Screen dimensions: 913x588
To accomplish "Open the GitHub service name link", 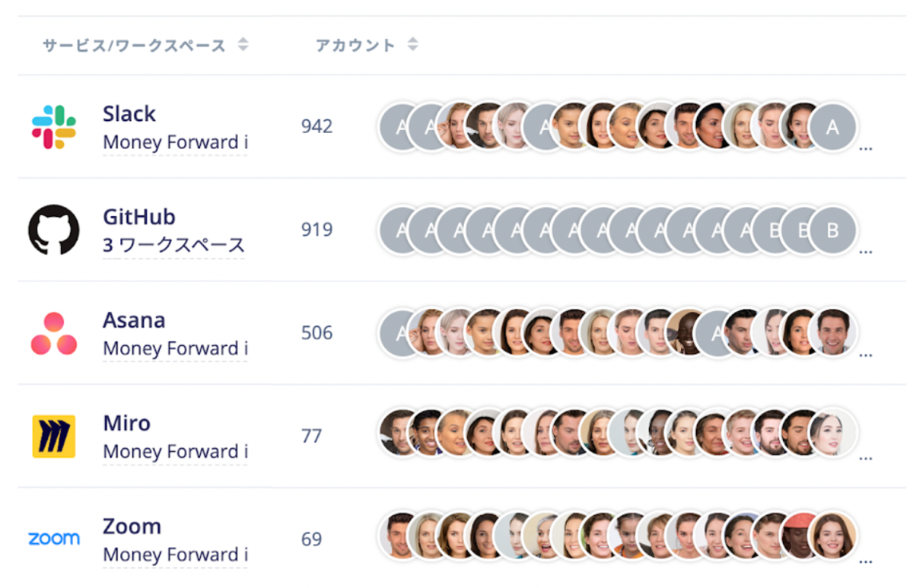I will [x=139, y=217].
